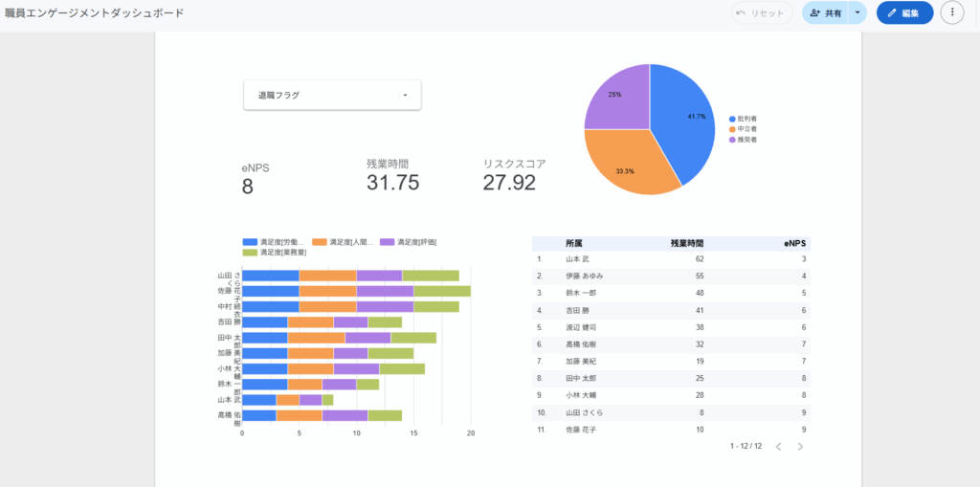Open the three-dot more options menu
The image size is (980, 487).
[x=952, y=13]
